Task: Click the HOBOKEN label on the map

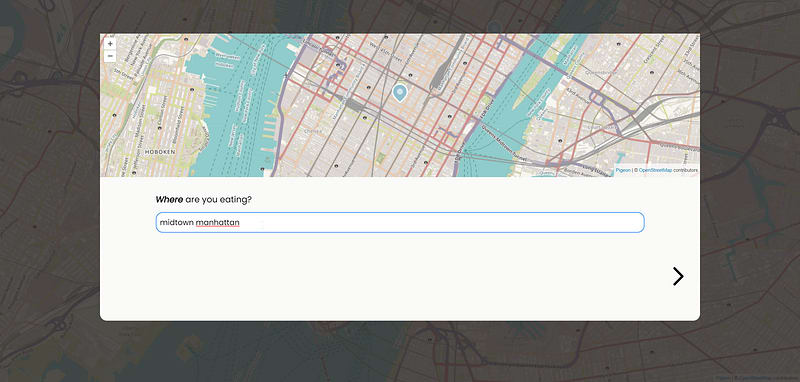Action: coord(160,152)
